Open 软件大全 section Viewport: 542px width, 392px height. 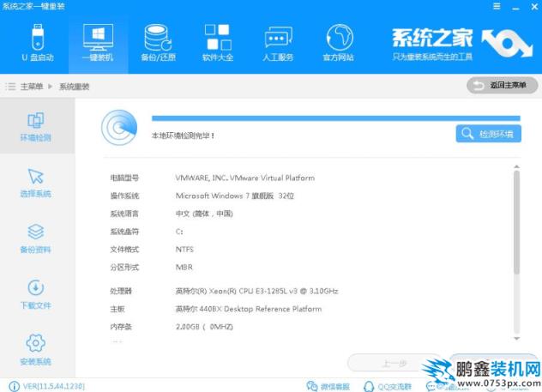pos(218,43)
